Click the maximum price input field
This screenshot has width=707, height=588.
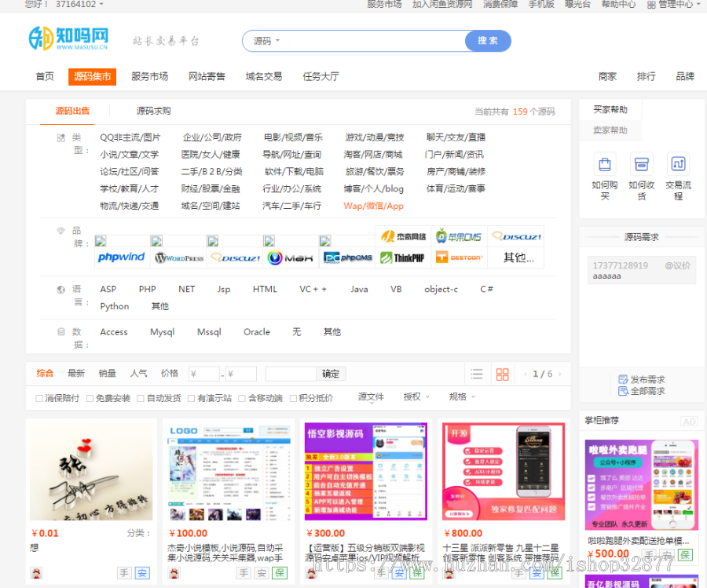pos(241,374)
